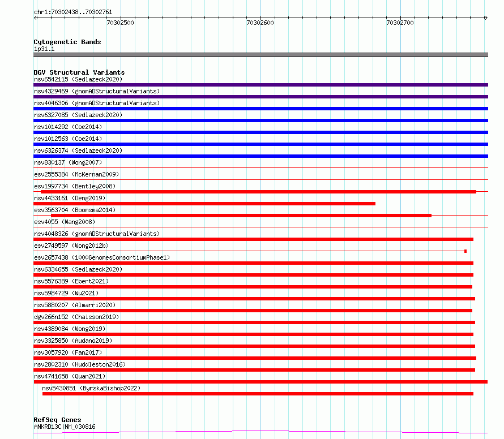Click the left arrow at ruler start
This screenshot has width=504, height=439.
click(36, 18)
